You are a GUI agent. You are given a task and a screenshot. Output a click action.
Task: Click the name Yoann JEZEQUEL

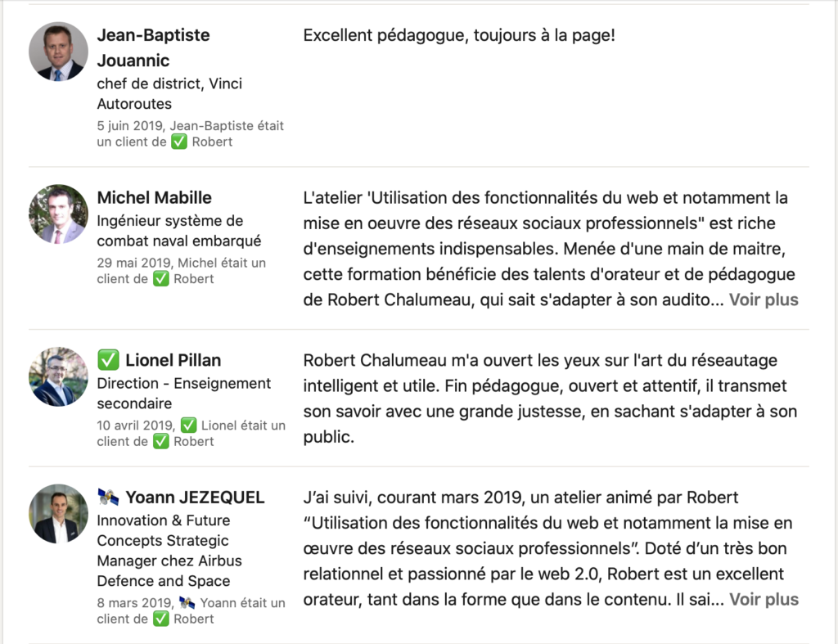194,497
